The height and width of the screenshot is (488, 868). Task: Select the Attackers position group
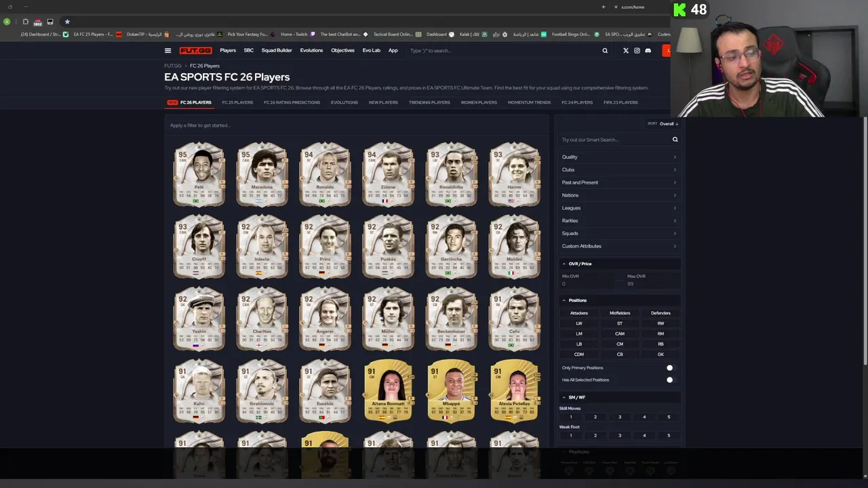579,313
